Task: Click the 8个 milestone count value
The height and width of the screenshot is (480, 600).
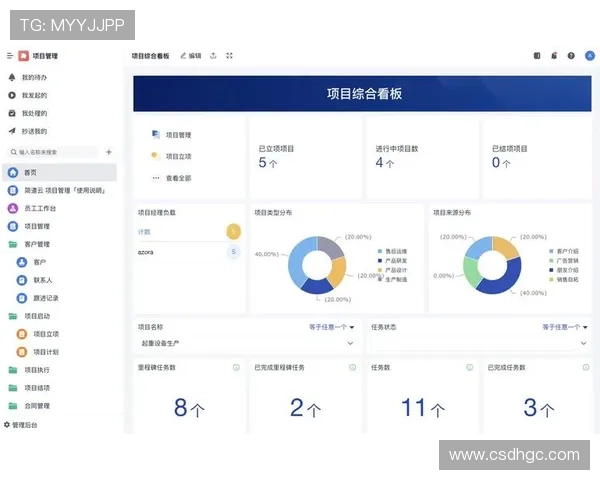Action: point(189,408)
